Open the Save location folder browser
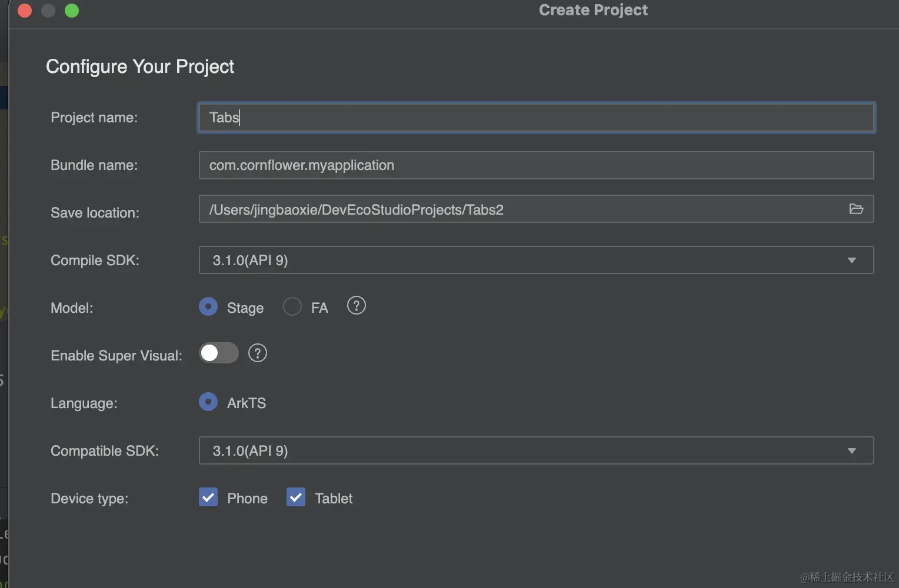The height and width of the screenshot is (588, 899). coord(856,209)
